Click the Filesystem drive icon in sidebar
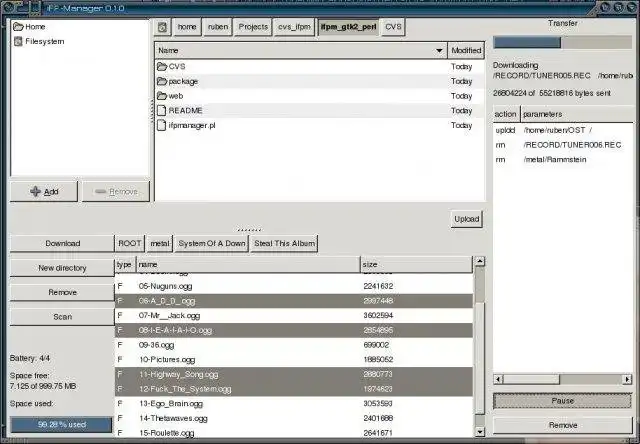The height and width of the screenshot is (444, 640). coord(18,41)
